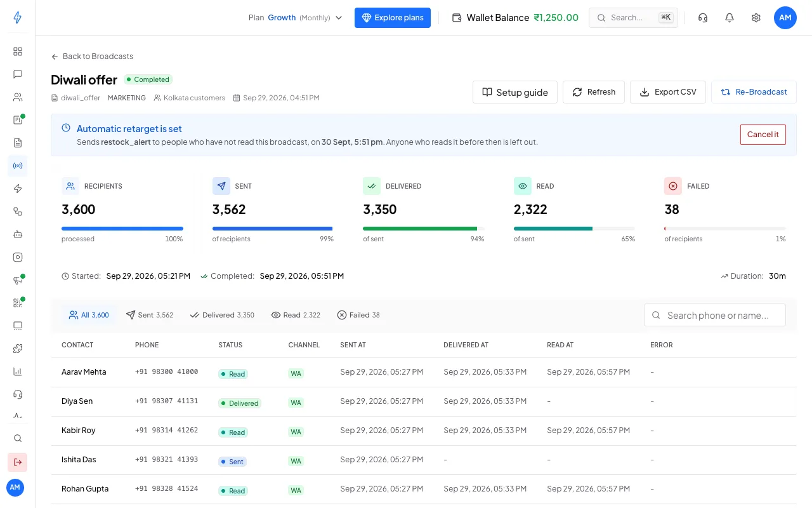Viewport: 812px width, 508px height.
Task: Click Export CSV
Action: click(668, 92)
